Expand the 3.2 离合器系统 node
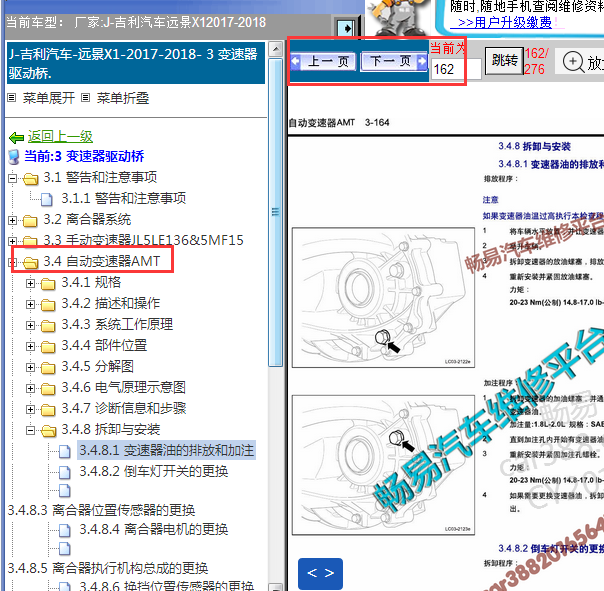 pyautogui.click(x=12, y=220)
